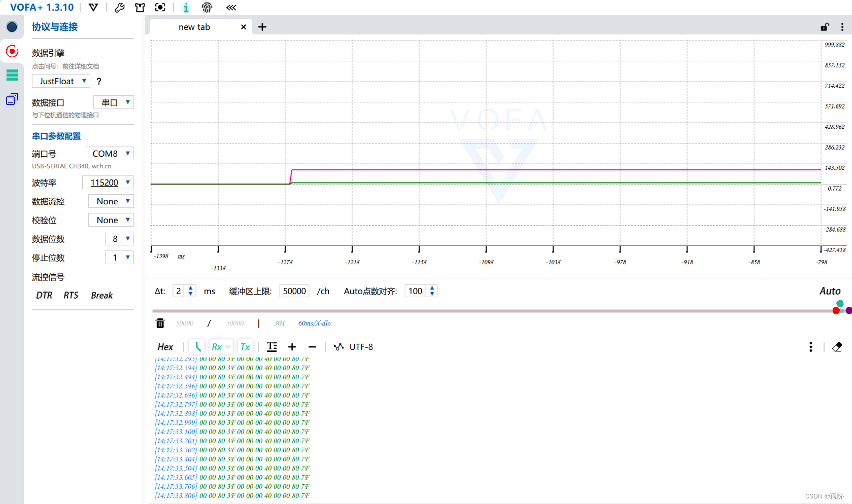Click log line timestamped 14:17:32.394
This screenshot has width=852, height=504.
pyautogui.click(x=232, y=368)
